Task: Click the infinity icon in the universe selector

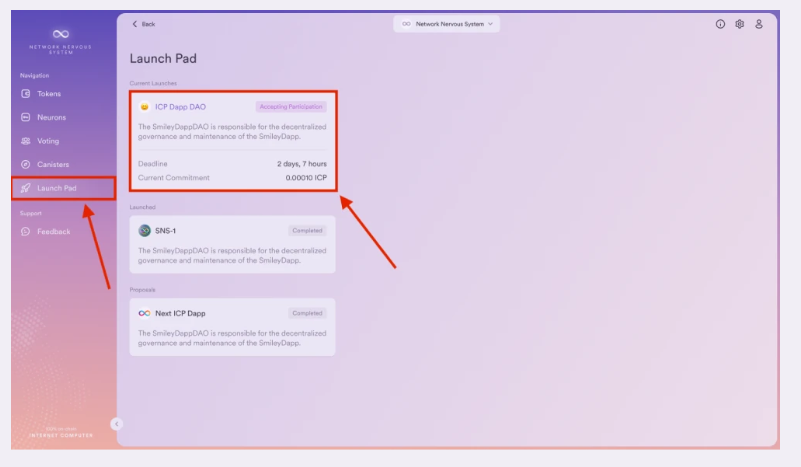Action: [x=406, y=24]
